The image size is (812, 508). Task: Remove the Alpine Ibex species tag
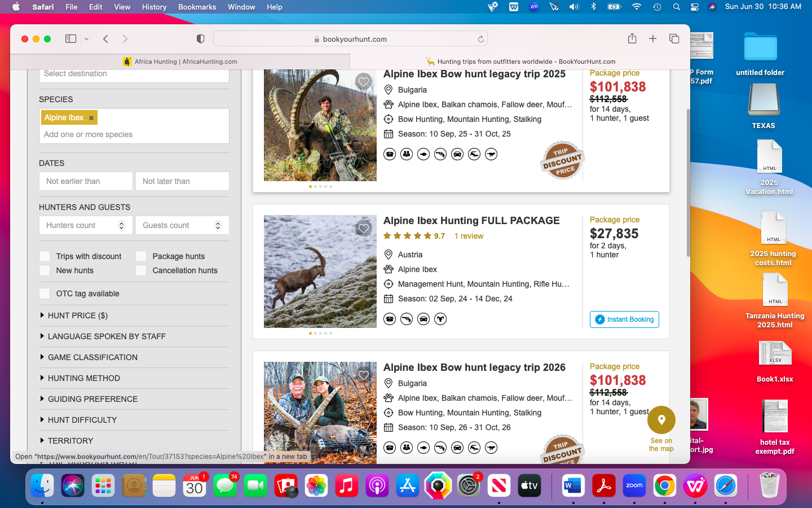click(x=91, y=118)
